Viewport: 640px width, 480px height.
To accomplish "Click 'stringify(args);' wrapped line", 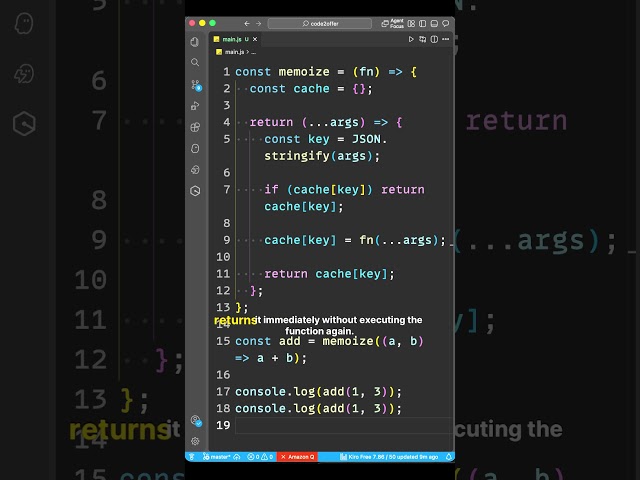I will [x=322, y=156].
